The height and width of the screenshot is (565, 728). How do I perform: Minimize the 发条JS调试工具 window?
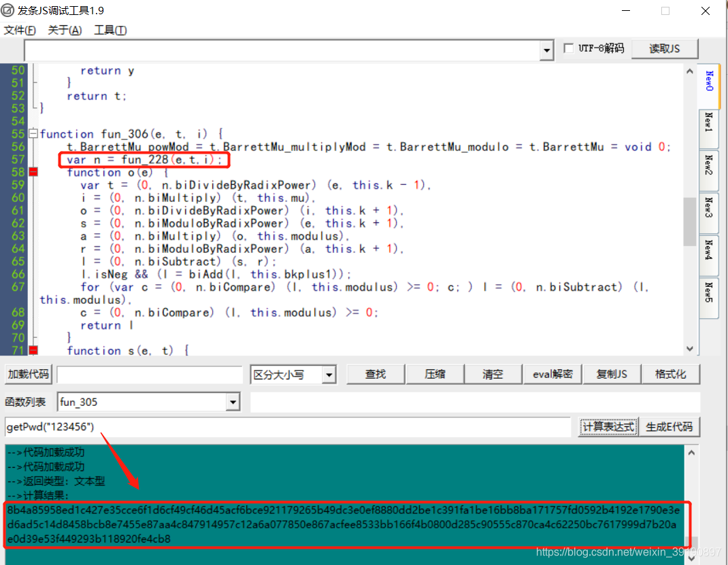626,10
